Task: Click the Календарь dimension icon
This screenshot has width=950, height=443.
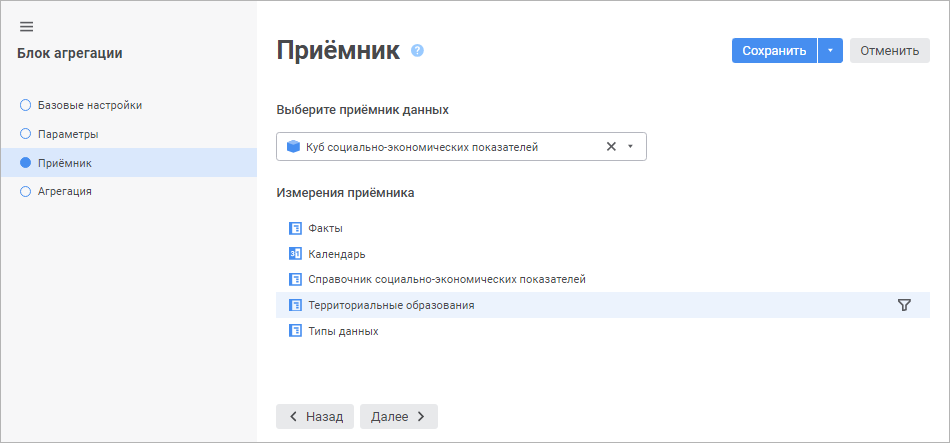Action: point(295,254)
